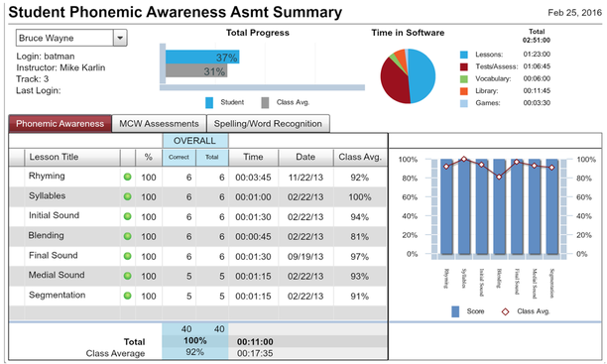The height and width of the screenshot is (364, 607).
Task: Sort by the Date column header
Action: point(305,157)
